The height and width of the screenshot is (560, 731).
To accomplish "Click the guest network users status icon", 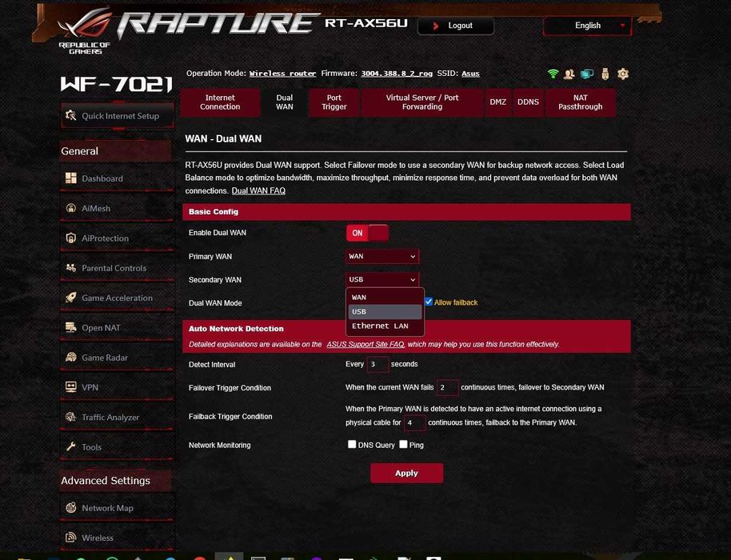I will [x=569, y=74].
